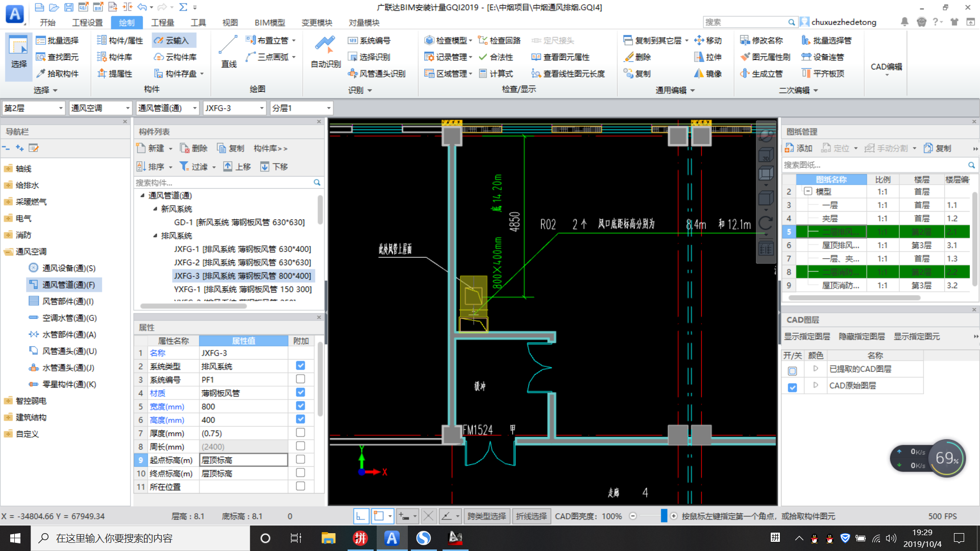Screen dimensions: 980x551
Task: Click 新建 in component list
Action: click(155, 148)
